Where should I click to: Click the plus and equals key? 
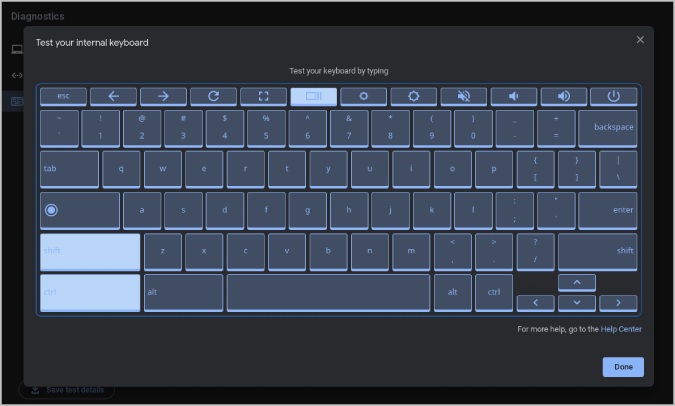point(556,127)
